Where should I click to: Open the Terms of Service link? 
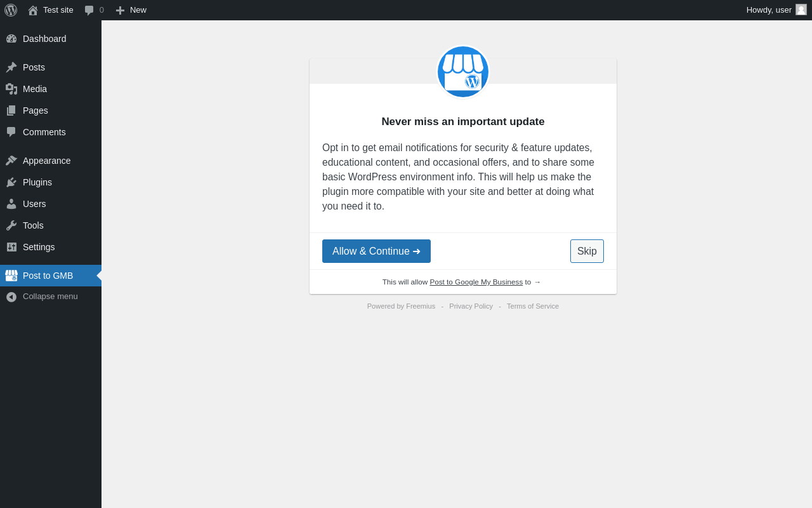533,306
